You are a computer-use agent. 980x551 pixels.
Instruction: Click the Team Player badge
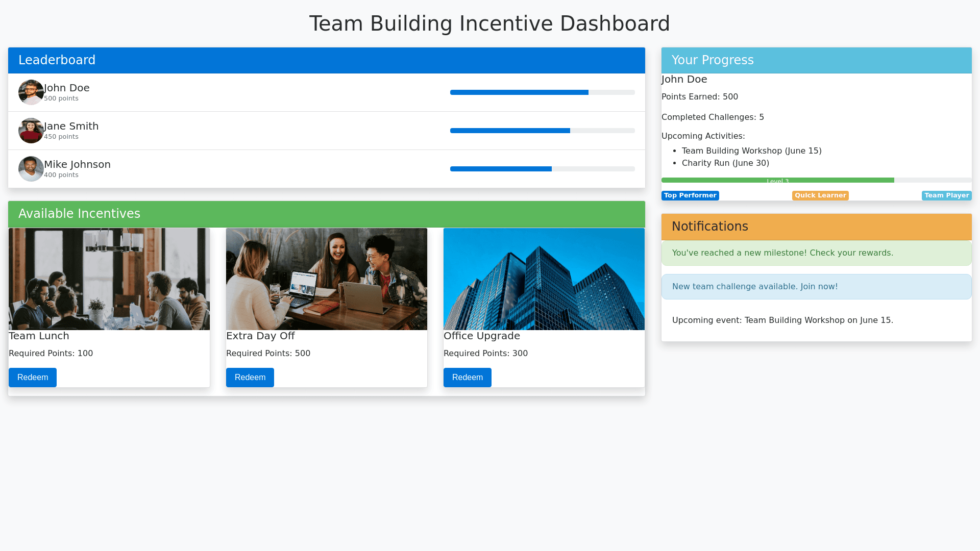946,195
